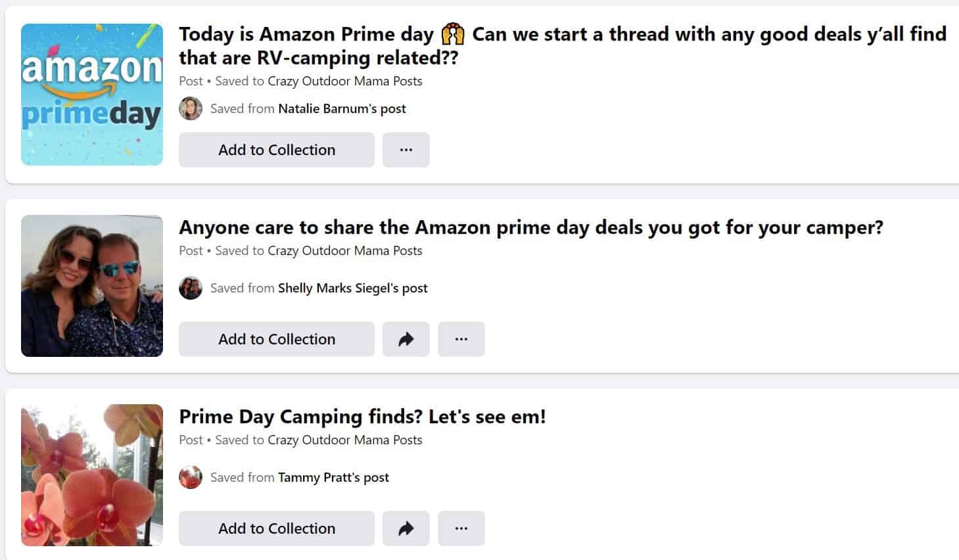Image resolution: width=959 pixels, height=560 pixels.
Task: Click the orchid photo thumbnail
Action: (92, 475)
